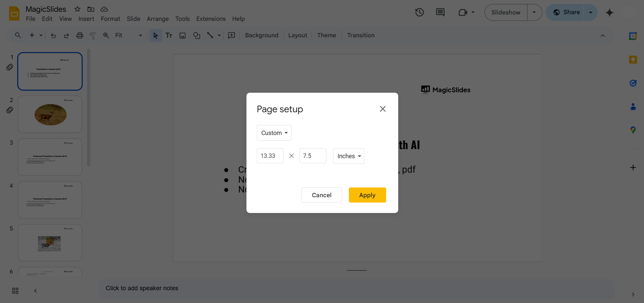Open the Inches unit dropdown
The width and height of the screenshot is (644, 303).
coord(349,156)
